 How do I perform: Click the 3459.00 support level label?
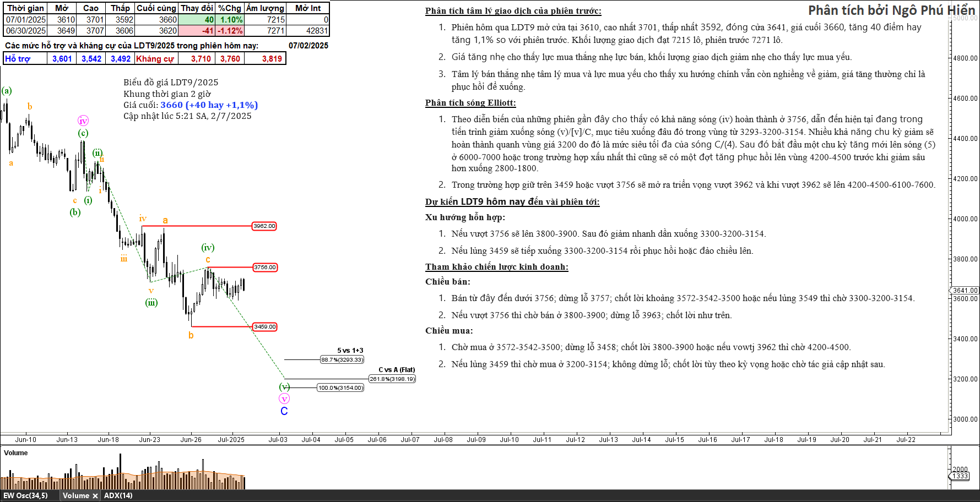pyautogui.click(x=264, y=327)
